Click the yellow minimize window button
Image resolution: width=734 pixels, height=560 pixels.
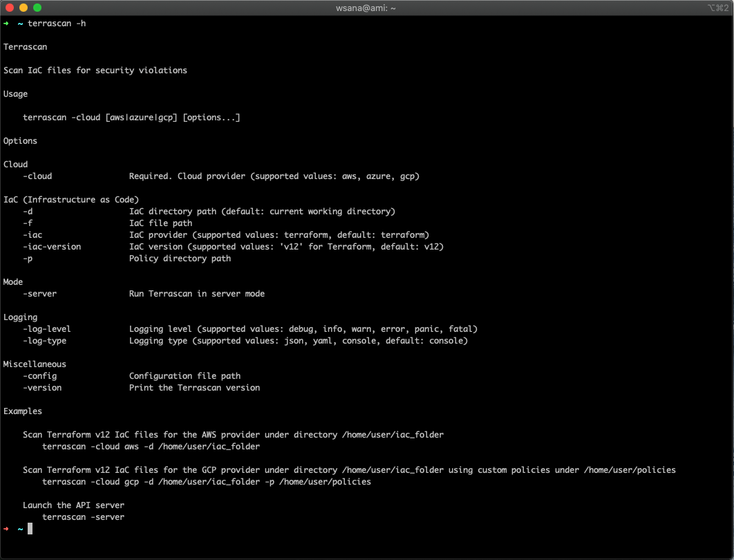tap(23, 8)
